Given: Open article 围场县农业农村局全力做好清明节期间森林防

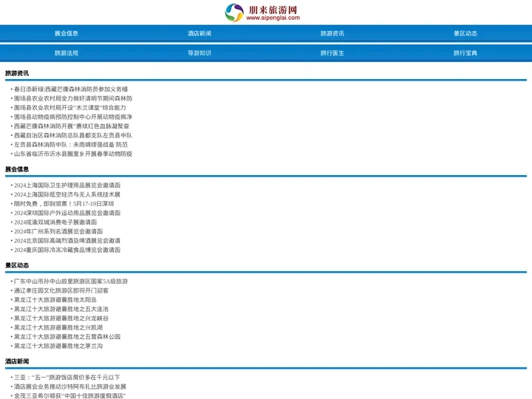Looking at the screenshot, I should [x=73, y=98].
